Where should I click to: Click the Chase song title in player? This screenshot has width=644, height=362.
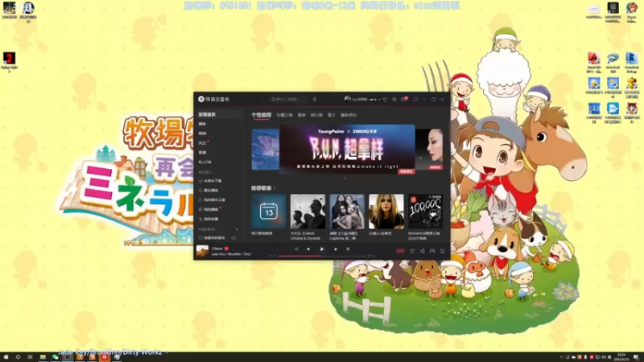(217, 249)
